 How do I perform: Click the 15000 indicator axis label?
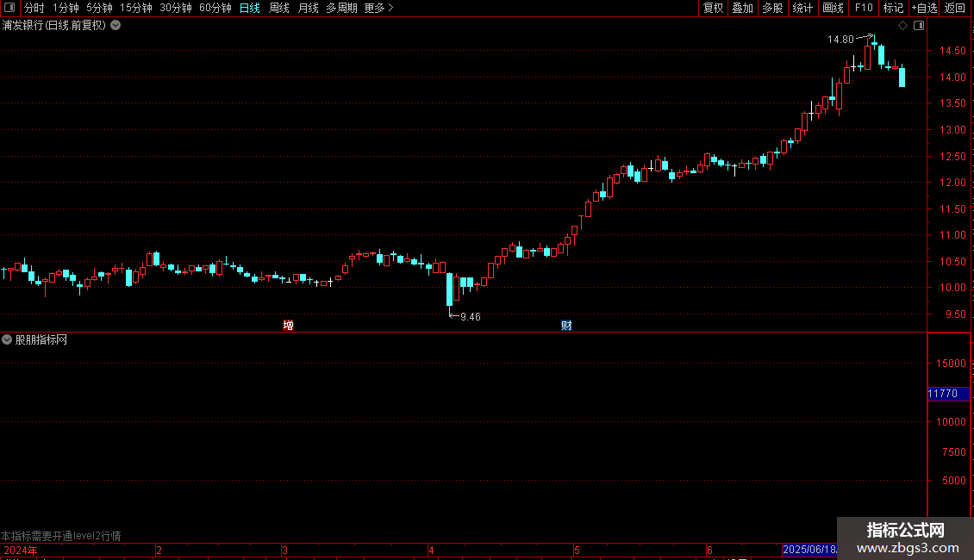(951, 364)
